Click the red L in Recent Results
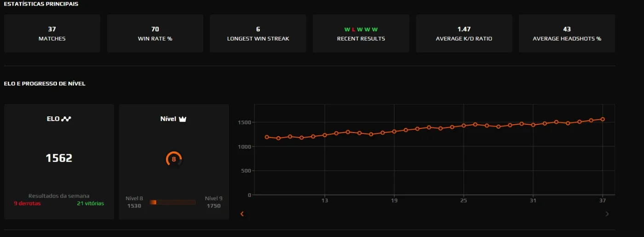 [354, 29]
